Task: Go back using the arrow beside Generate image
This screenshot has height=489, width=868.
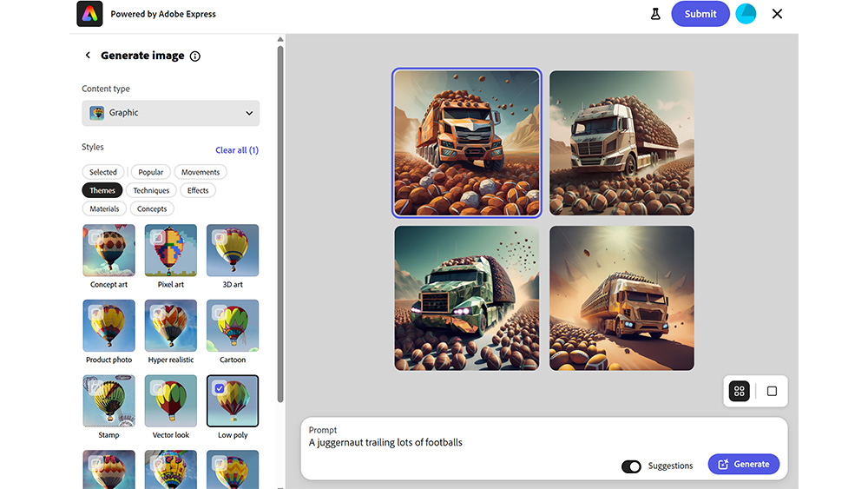Action: (x=88, y=56)
